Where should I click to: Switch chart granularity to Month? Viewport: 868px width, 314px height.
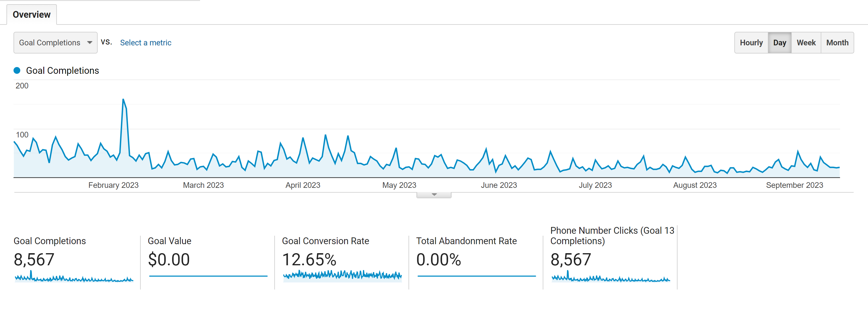point(837,43)
